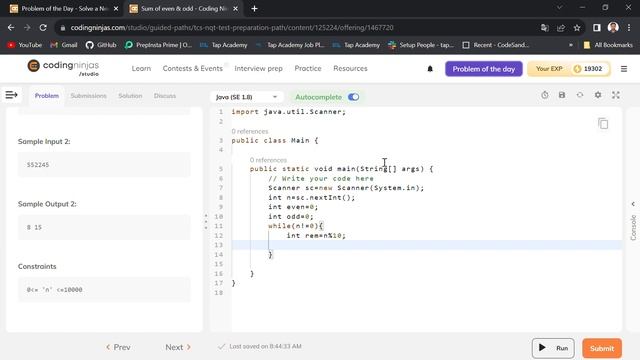The height and width of the screenshot is (360, 640).
Task: Click the constraints text 0<= 'n' <=10000
Action: 54,290
